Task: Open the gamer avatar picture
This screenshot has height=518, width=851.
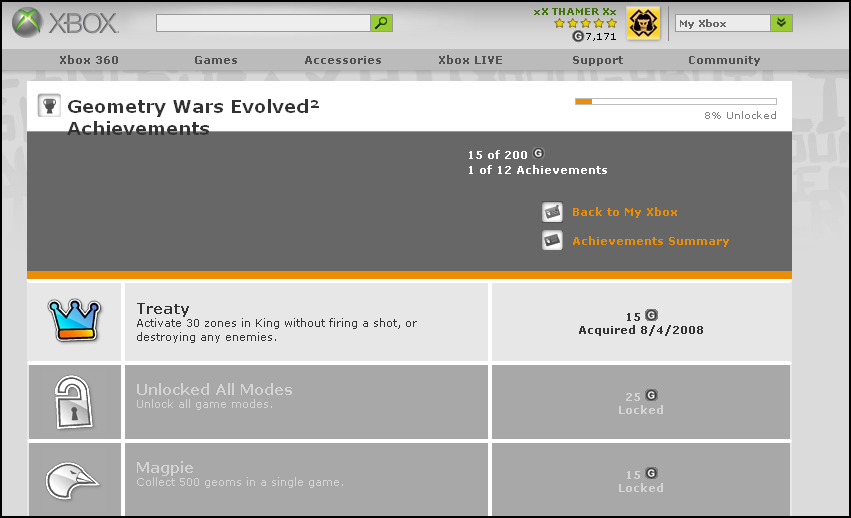Action: (643, 23)
